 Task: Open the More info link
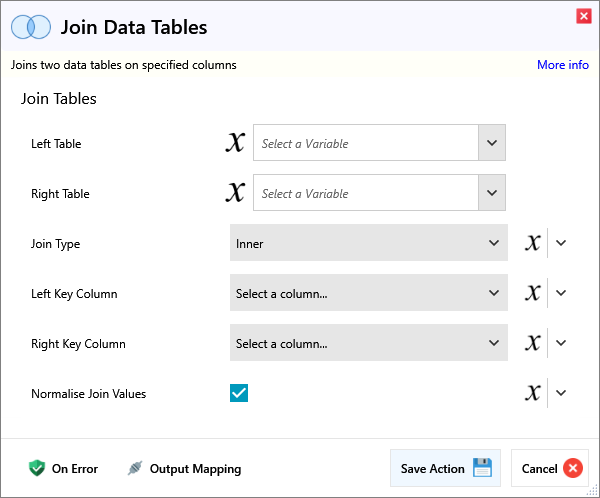[562, 65]
